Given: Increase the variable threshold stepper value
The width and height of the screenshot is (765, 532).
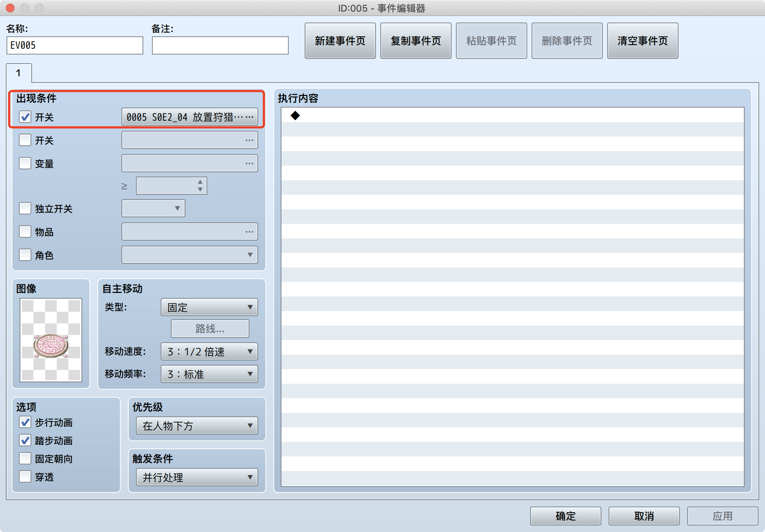Looking at the screenshot, I should pos(200,182).
